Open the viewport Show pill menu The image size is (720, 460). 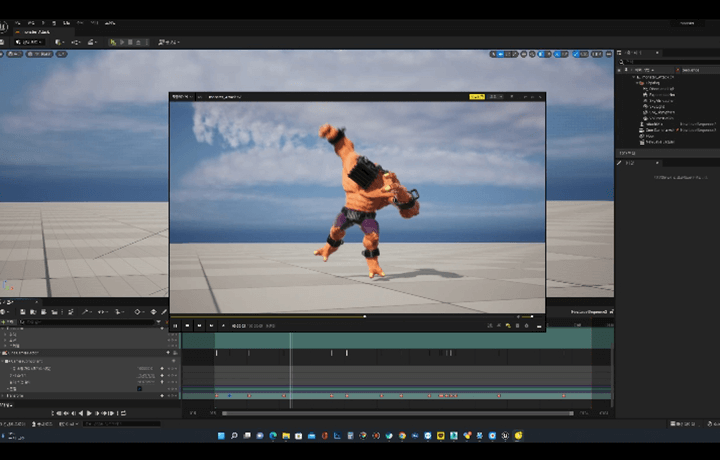[62, 54]
